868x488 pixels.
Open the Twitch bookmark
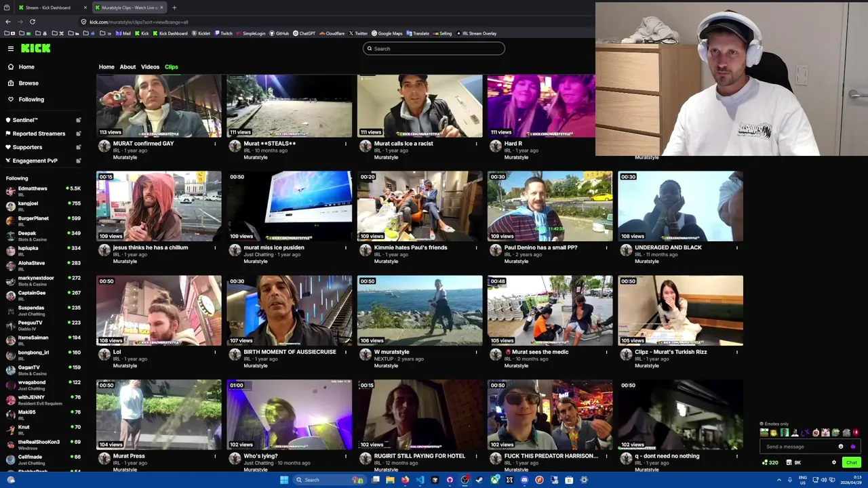point(223,33)
